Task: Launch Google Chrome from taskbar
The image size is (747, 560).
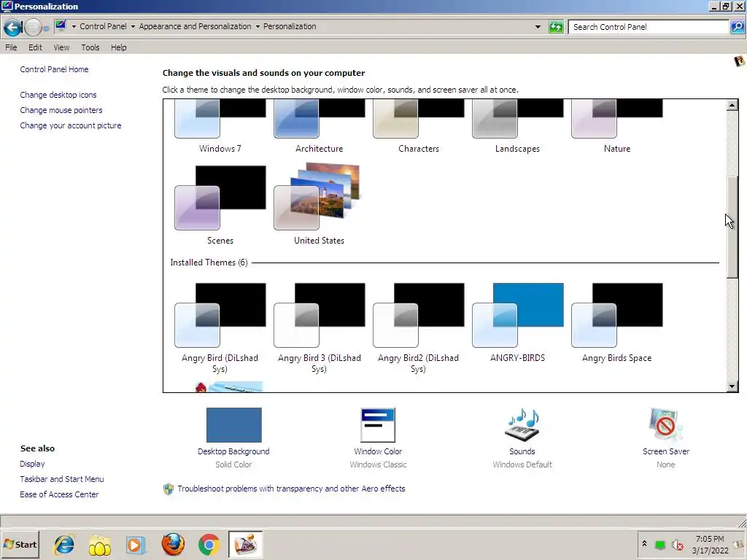Action: [209, 545]
